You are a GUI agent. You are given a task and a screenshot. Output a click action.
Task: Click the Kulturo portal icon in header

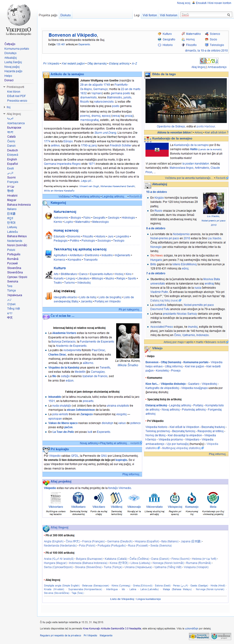(x=159, y=34)
